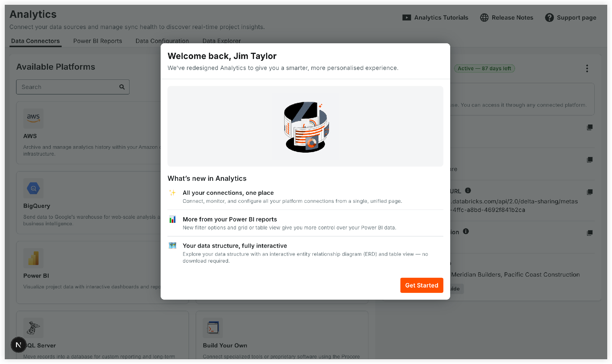
Task: Switch to the Power BI Reports tab
Action: coord(98,41)
